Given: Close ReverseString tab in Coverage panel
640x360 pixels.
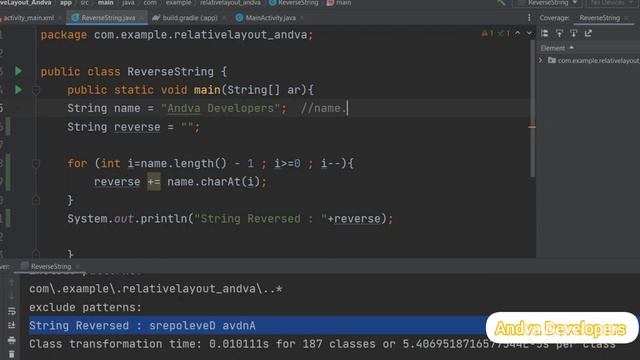Looking at the screenshot, I should point(626,18).
